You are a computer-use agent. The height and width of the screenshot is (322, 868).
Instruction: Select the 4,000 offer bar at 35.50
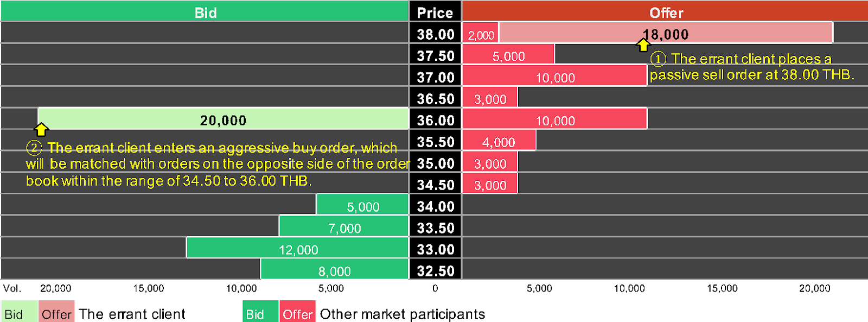click(499, 141)
